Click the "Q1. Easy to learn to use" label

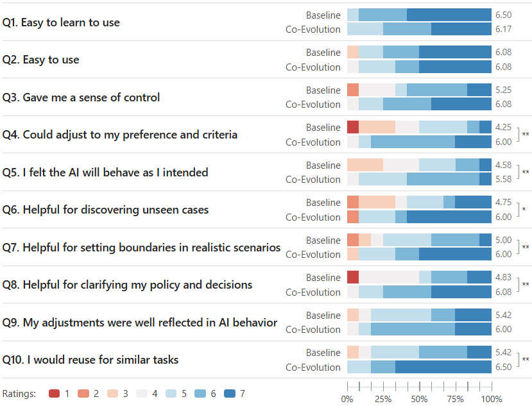(x=62, y=22)
